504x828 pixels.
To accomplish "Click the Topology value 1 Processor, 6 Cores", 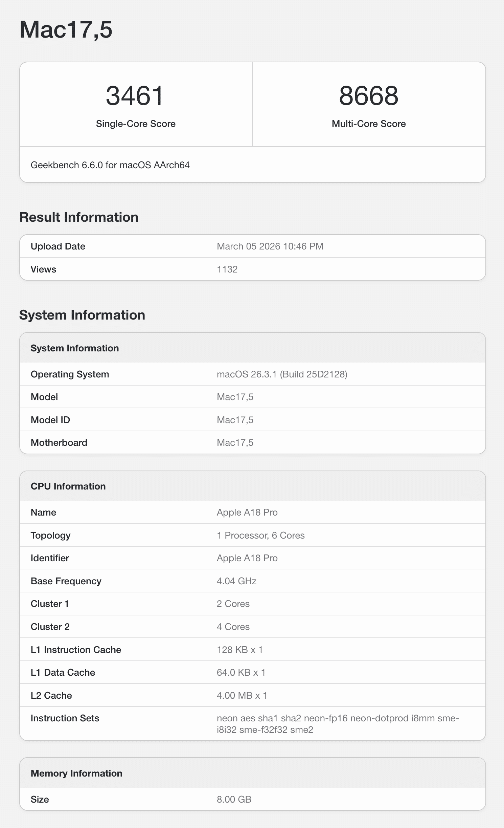I will point(260,536).
